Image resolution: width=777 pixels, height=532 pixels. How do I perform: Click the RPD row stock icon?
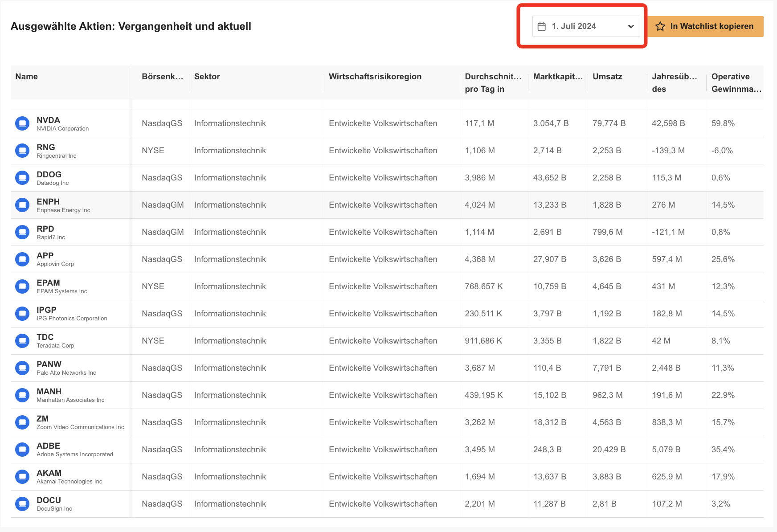coord(22,232)
